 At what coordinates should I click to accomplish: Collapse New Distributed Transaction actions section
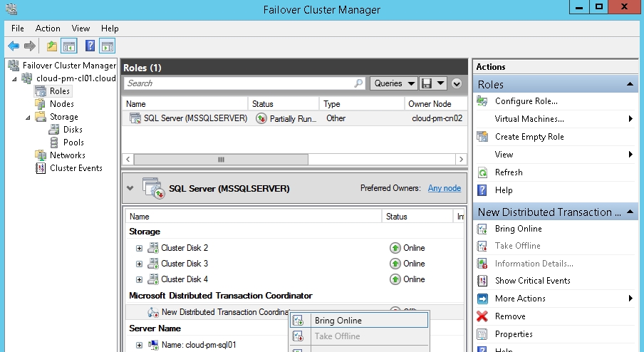[x=630, y=212]
